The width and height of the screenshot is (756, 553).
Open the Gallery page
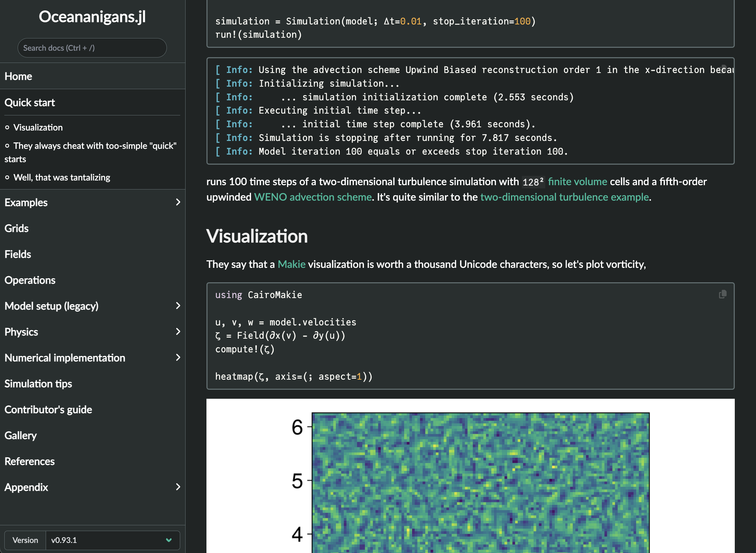21,435
